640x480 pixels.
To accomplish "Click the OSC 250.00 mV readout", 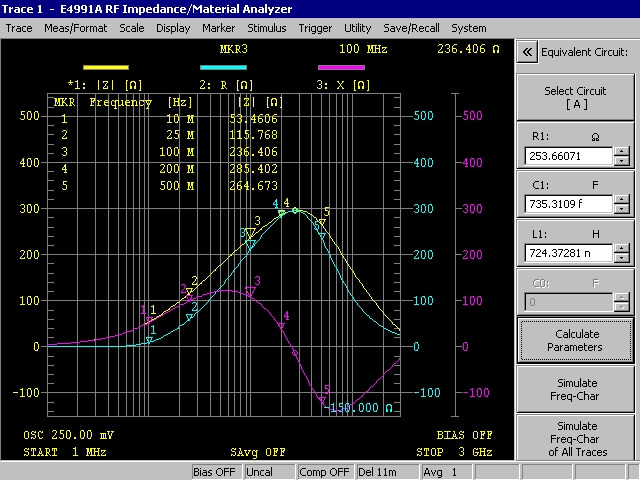I will (69, 435).
